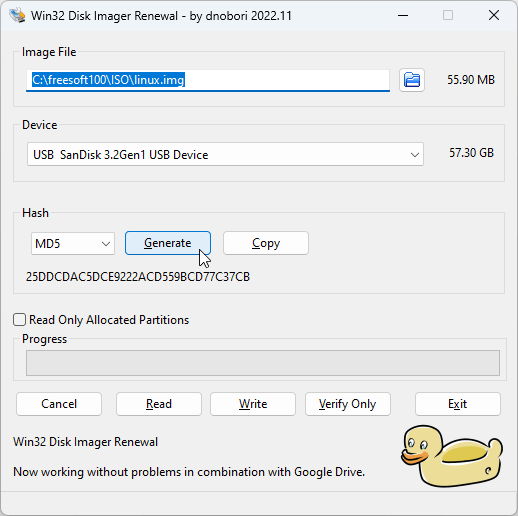518x516 pixels.
Task: Click the empty progress bar
Action: point(263,363)
